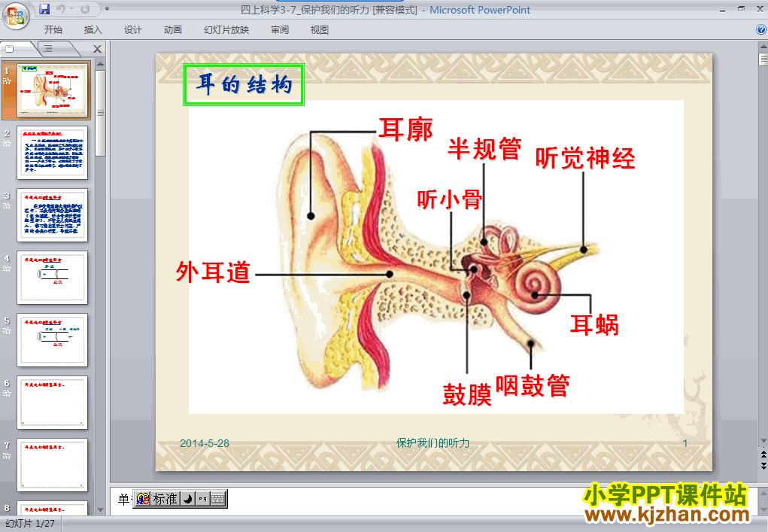The height and width of the screenshot is (532, 768).
Task: Select slide 1 thumbnail with ear diagram
Action: [53, 90]
